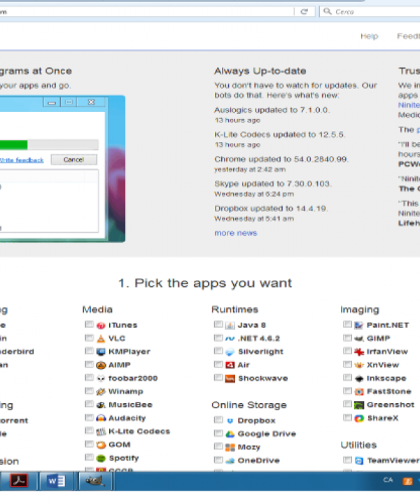Viewport: 420px width, 504px height.
Task: Select the Silverlight checkbox
Action: [218, 351]
